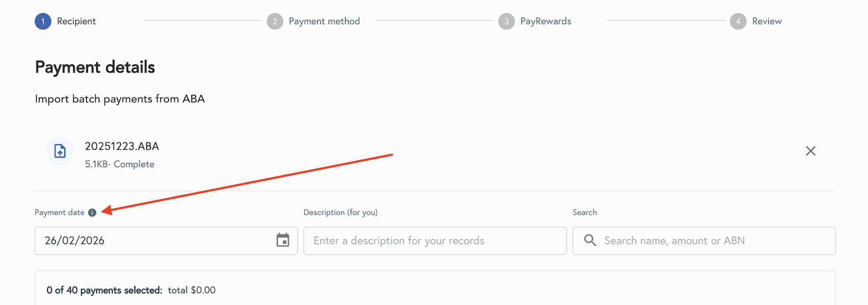Click the Payment details heading

click(95, 67)
